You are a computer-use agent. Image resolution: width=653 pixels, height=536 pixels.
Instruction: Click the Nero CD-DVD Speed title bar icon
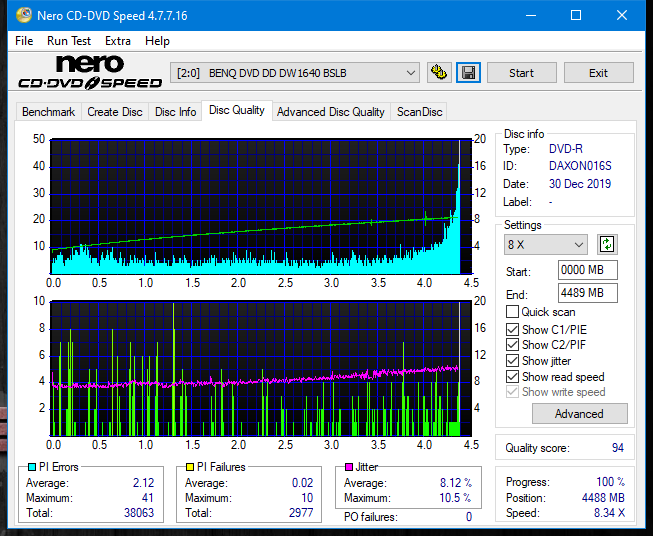coord(23,15)
